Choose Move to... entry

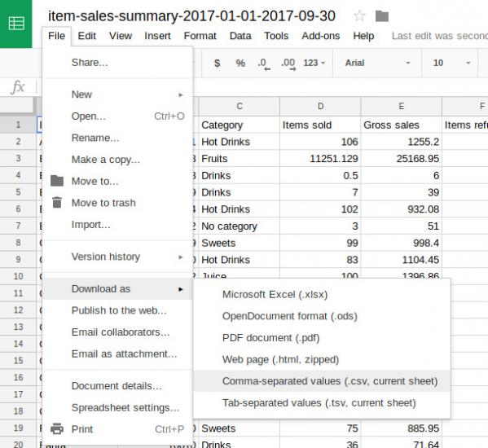point(117,181)
